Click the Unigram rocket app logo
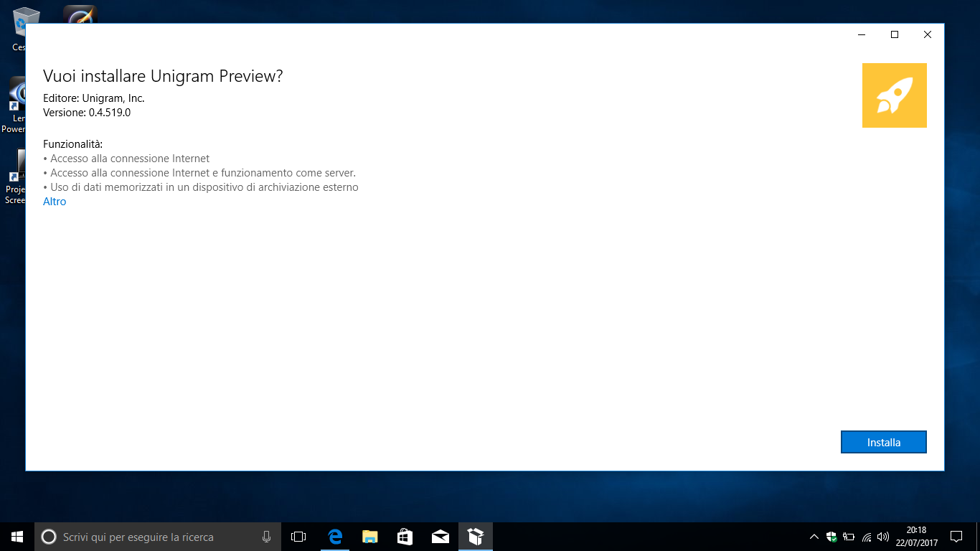Screen dimensions: 980x551 (x=894, y=95)
